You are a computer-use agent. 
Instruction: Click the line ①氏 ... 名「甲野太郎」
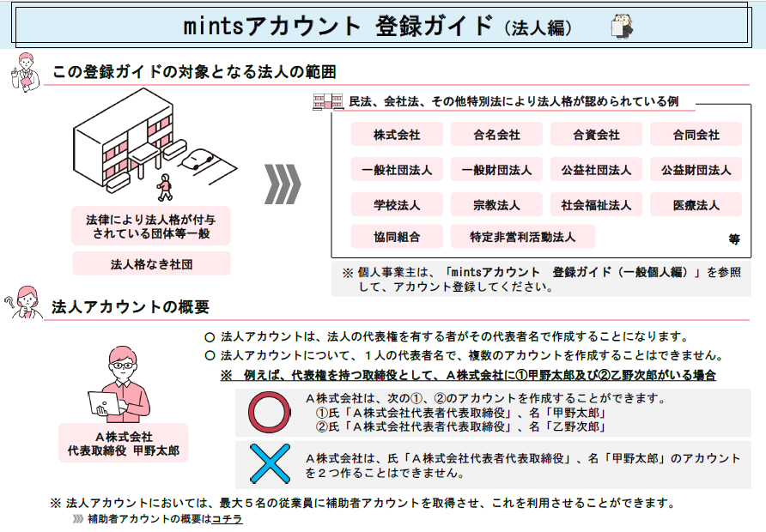[x=461, y=413]
